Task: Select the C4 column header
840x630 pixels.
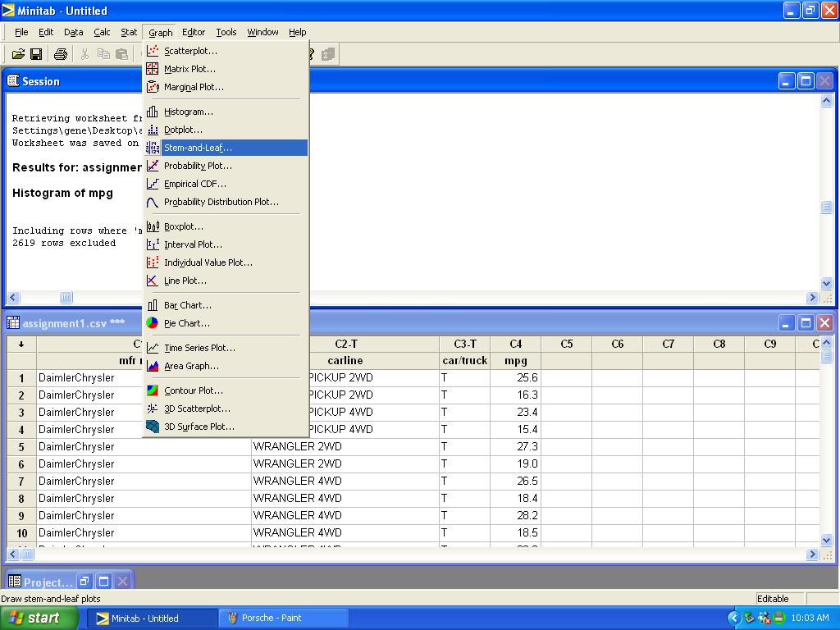Action: point(515,344)
